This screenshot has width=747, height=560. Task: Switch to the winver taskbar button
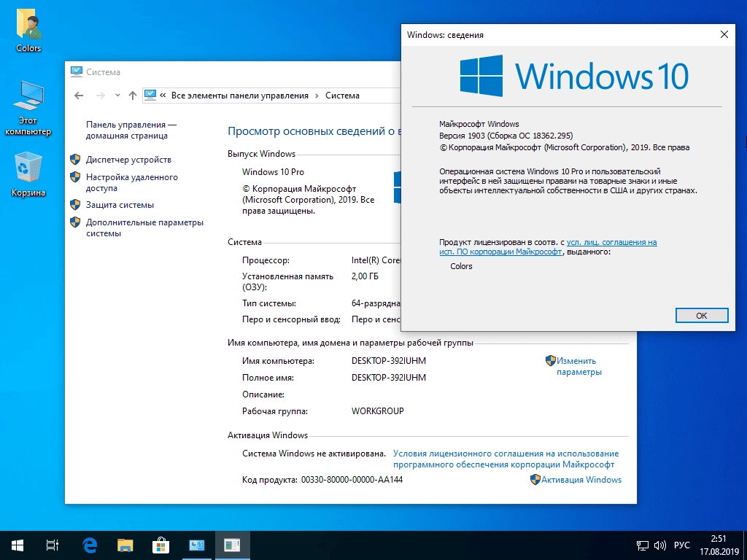tap(232, 545)
